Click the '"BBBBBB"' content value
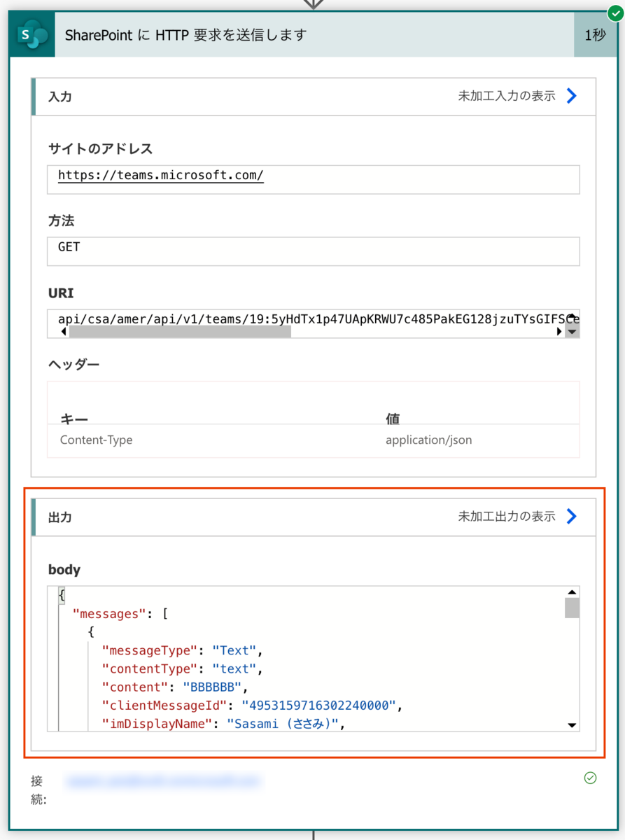625x840 pixels. click(x=212, y=687)
